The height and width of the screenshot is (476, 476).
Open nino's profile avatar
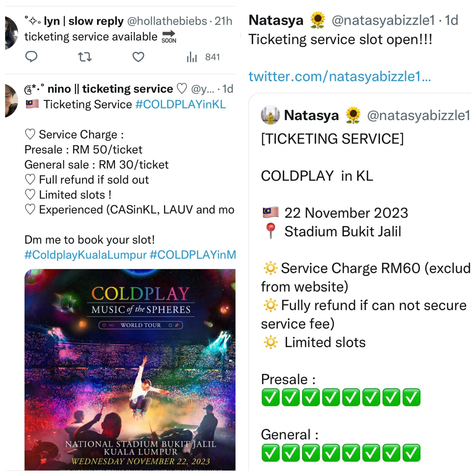pos(11,101)
